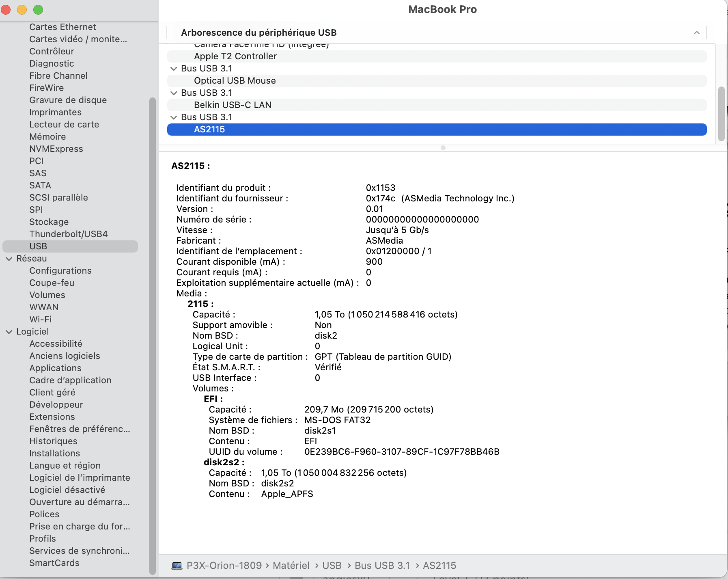
Task: Open Langue et région in the sidebar
Action: pos(65,466)
